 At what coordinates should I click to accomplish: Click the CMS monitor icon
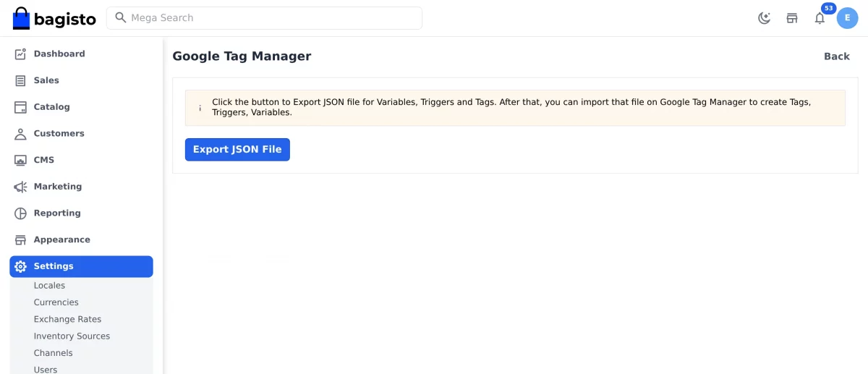[20, 160]
